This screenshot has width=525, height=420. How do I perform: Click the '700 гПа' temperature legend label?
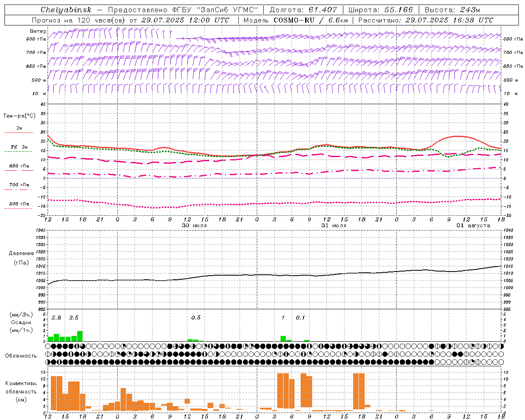click(x=19, y=185)
